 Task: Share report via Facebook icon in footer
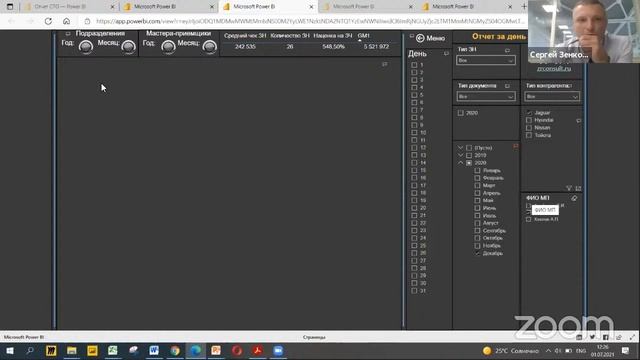click(x=605, y=337)
